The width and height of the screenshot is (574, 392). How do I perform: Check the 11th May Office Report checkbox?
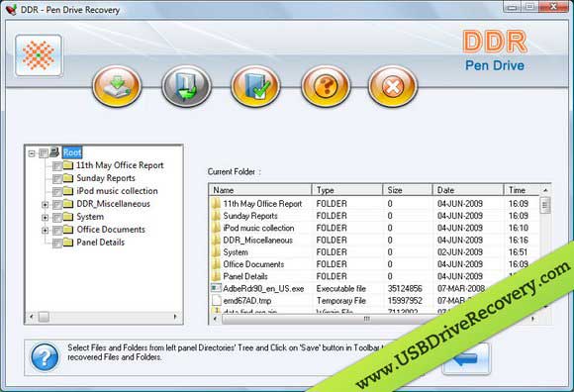57,166
